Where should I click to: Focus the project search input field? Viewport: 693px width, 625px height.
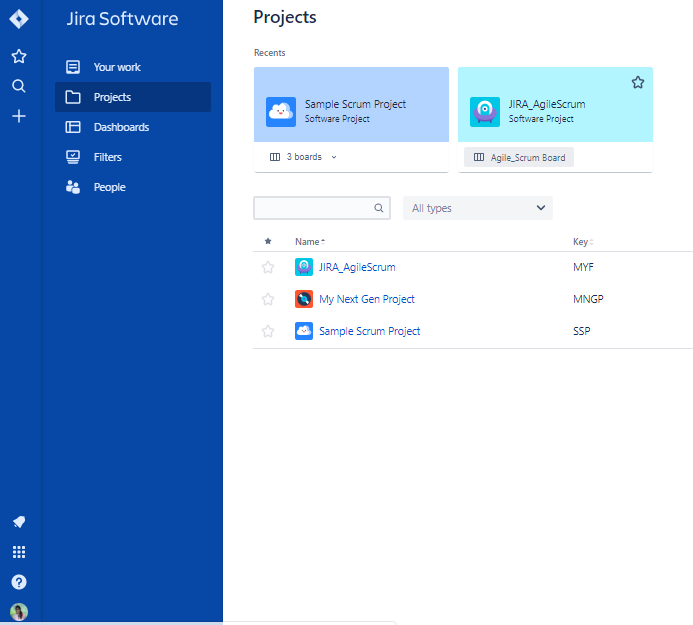[322, 208]
